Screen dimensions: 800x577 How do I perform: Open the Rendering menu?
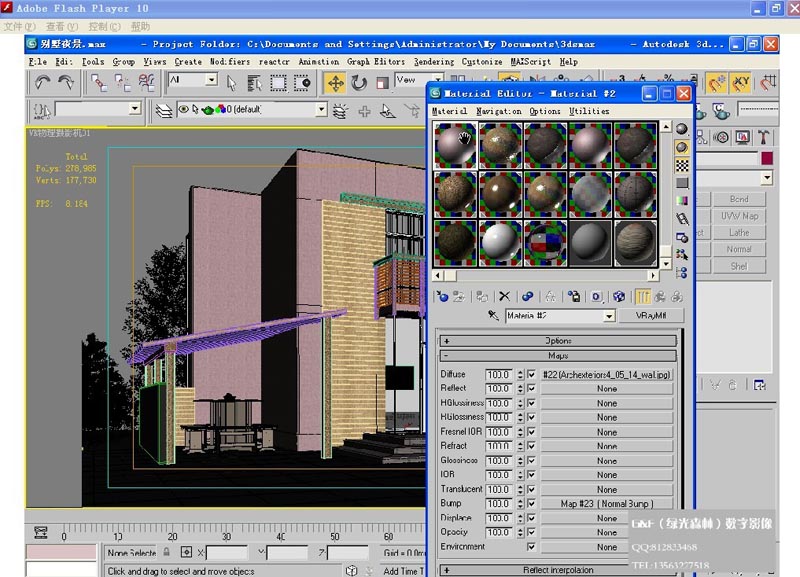point(434,61)
